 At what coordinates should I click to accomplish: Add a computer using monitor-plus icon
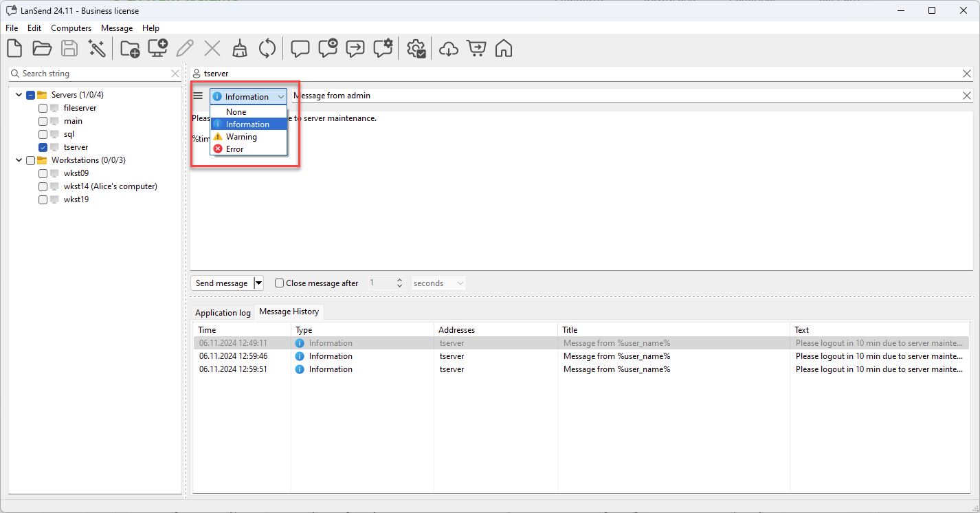pos(158,49)
